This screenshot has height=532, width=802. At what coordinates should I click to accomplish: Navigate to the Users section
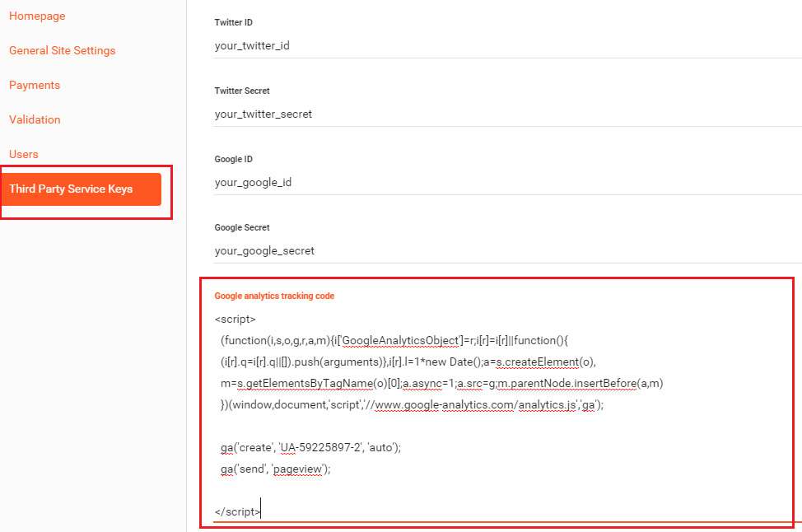click(24, 154)
